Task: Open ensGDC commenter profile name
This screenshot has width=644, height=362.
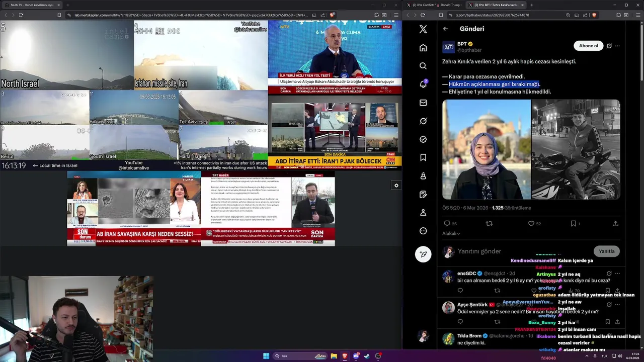Action: [x=466, y=274]
